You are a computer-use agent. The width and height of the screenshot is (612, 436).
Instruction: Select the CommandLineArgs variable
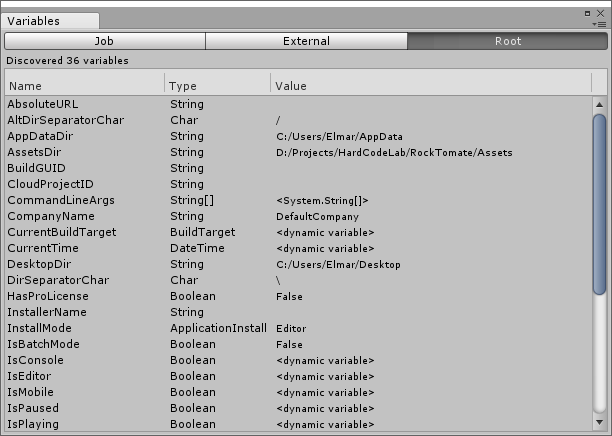pyautogui.click(x=60, y=200)
